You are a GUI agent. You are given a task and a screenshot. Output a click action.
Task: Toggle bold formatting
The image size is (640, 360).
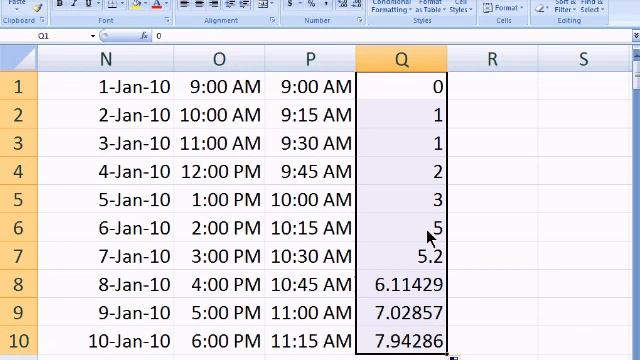click(x=60, y=4)
